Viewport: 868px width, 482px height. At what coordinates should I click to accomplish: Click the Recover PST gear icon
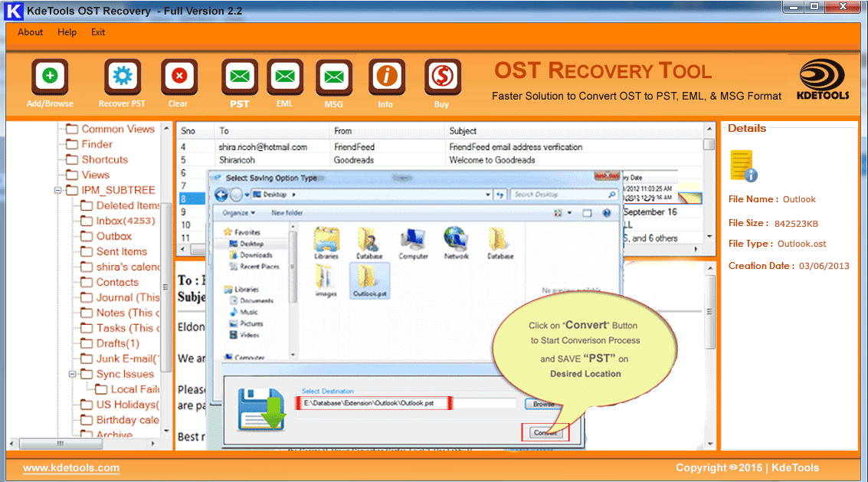coord(122,77)
